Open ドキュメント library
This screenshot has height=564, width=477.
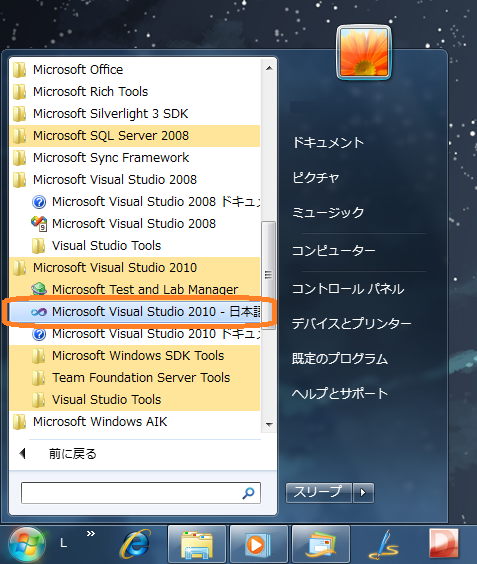tap(328, 143)
